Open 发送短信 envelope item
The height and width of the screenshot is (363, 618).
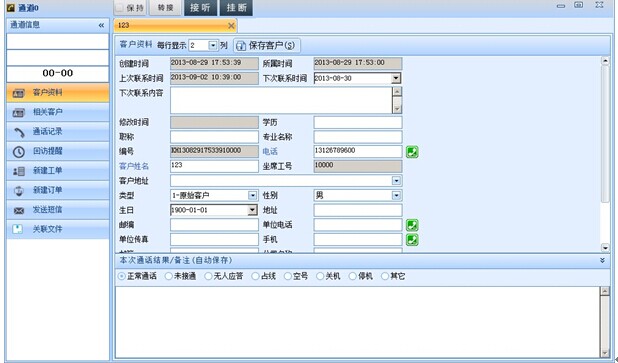point(58,210)
